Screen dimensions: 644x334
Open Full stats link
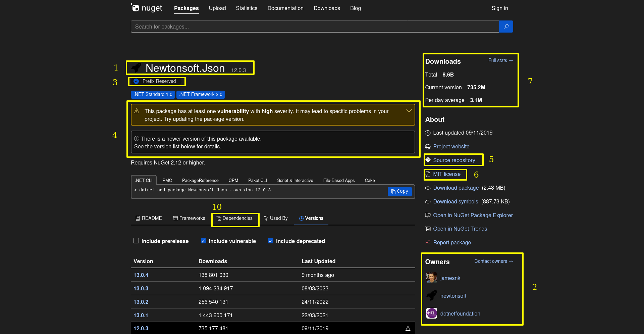pos(500,60)
